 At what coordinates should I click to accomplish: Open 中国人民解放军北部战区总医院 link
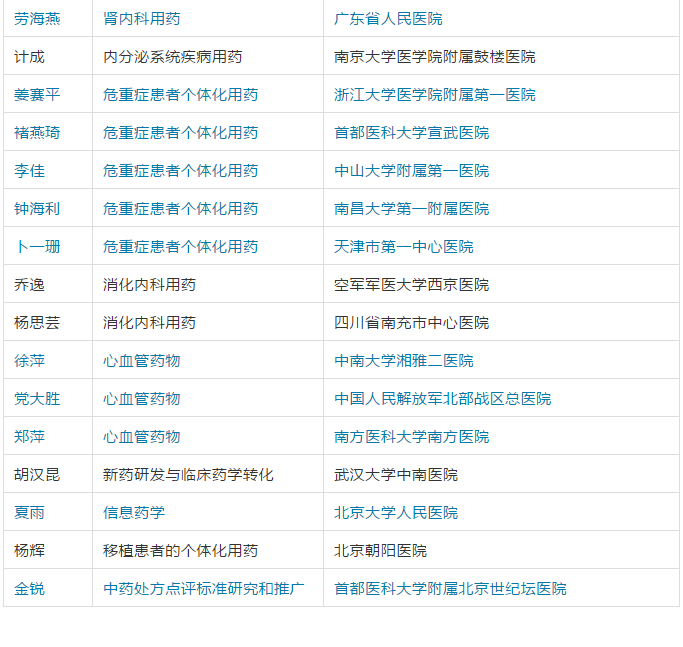coord(443,398)
